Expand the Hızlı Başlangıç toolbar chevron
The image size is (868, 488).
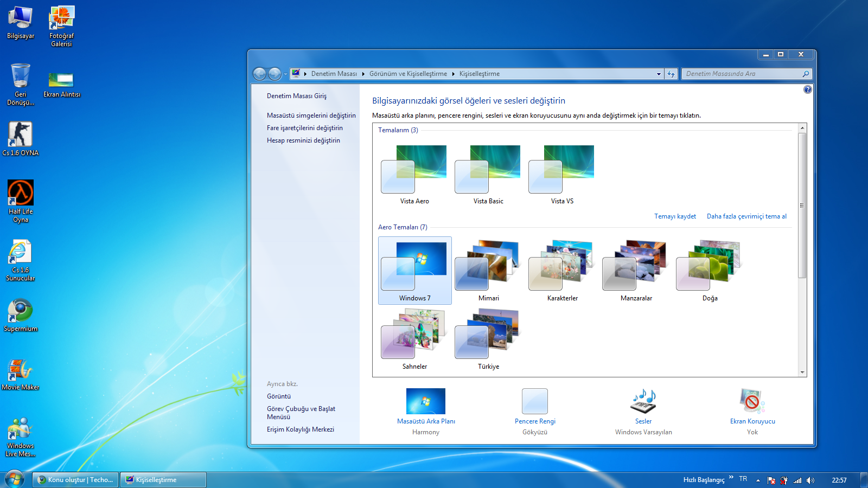coord(731,478)
